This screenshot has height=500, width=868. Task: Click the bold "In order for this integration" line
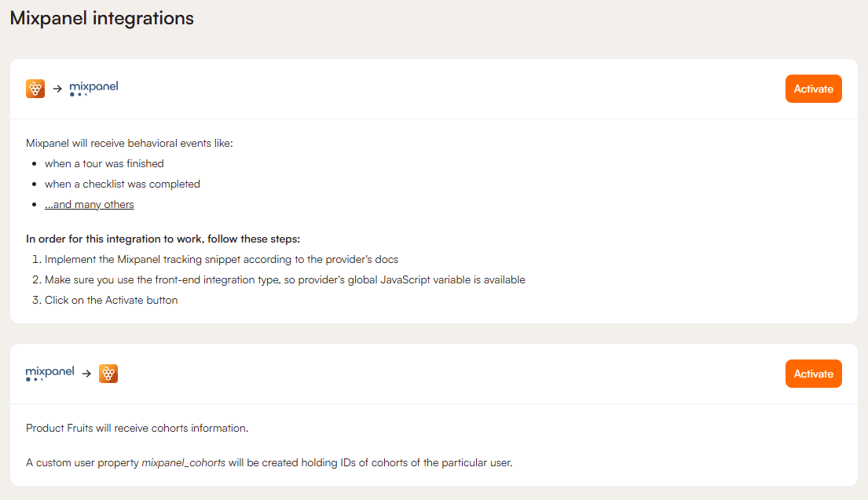pyautogui.click(x=163, y=239)
